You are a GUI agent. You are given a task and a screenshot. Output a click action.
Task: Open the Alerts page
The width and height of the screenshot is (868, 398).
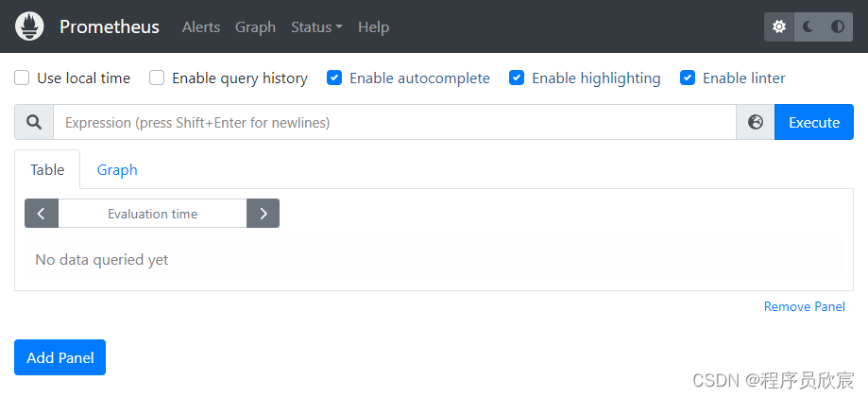[201, 27]
